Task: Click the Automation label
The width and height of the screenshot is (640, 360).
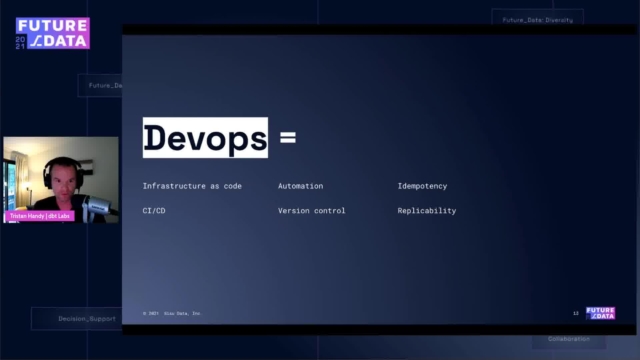Action: tap(300, 186)
